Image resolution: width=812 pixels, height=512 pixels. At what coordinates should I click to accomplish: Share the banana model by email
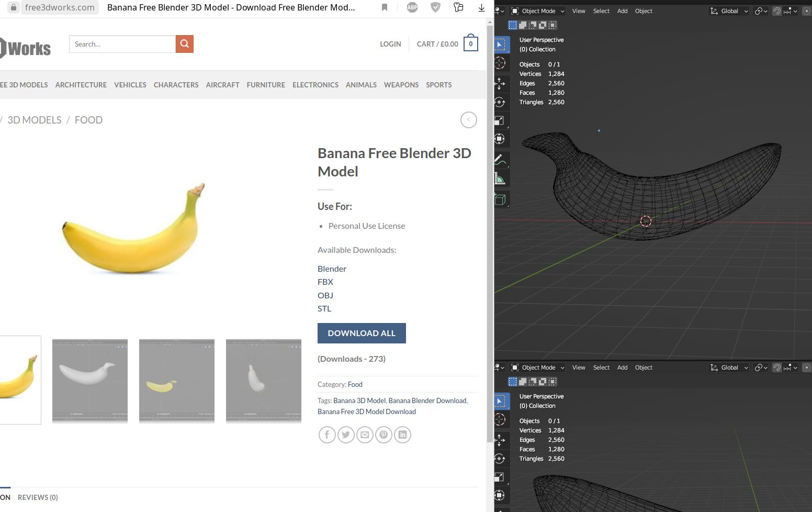(x=365, y=435)
